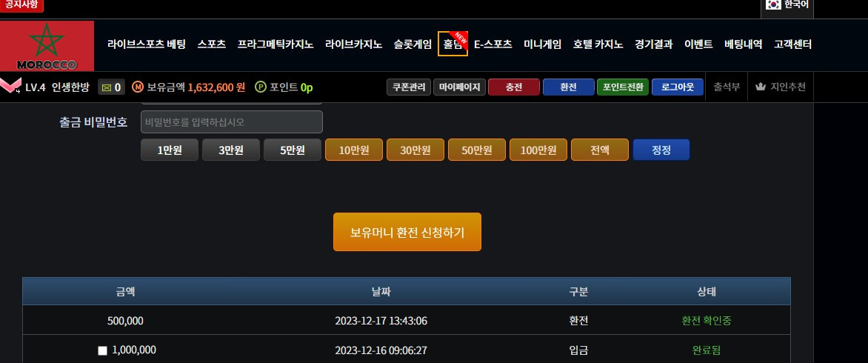Select the 10만원 amount button
Viewport: 868px width, 363px height.
click(353, 150)
